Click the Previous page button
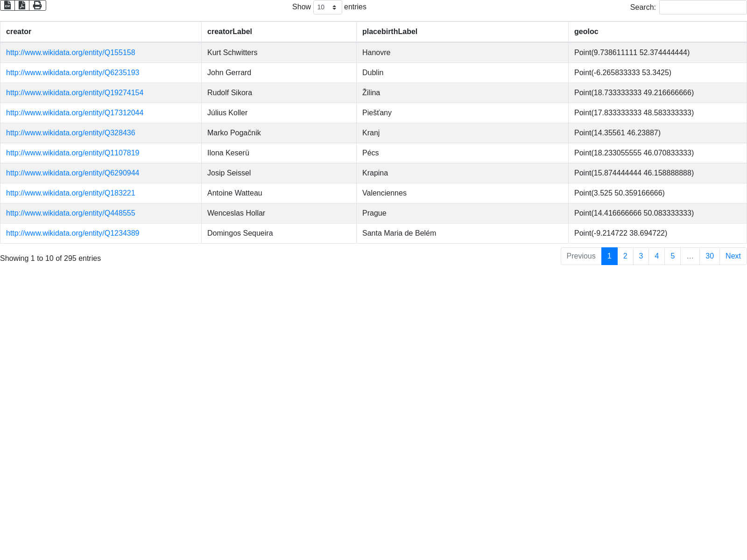The height and width of the screenshot is (560, 747). pos(581,256)
